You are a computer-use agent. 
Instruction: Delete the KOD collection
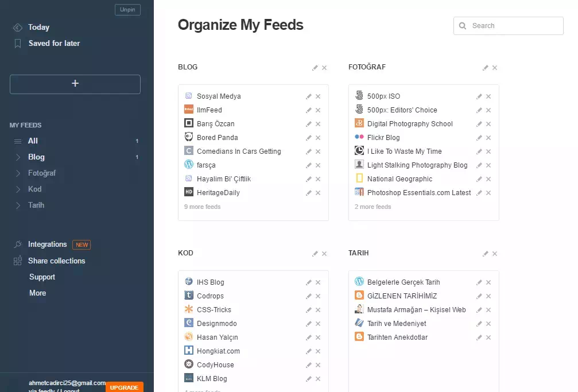click(324, 254)
